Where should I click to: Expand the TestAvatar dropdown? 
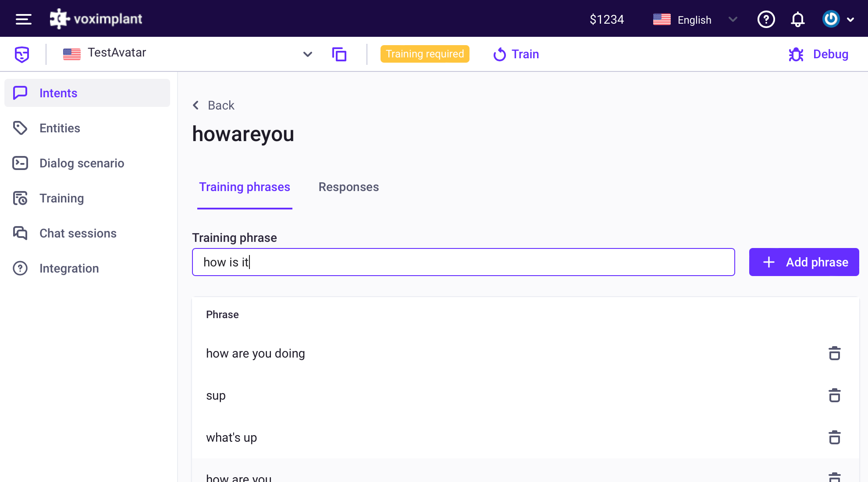[x=308, y=53]
